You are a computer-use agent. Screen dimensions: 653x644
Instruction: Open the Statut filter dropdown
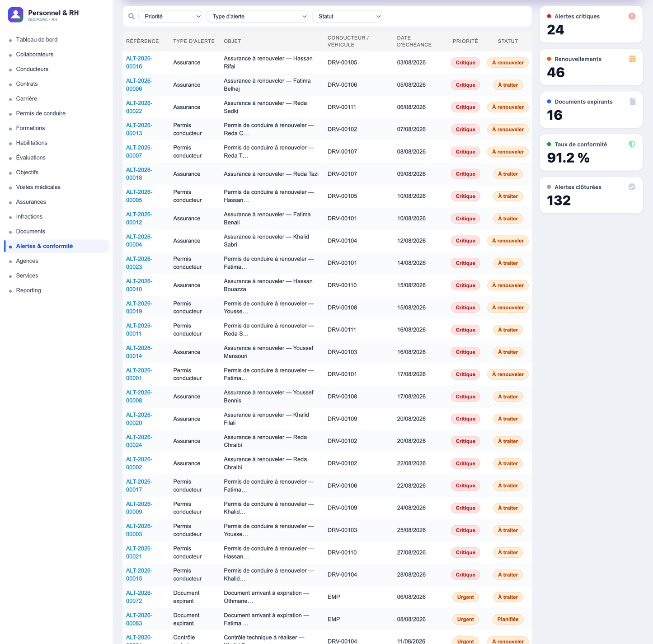[347, 16]
